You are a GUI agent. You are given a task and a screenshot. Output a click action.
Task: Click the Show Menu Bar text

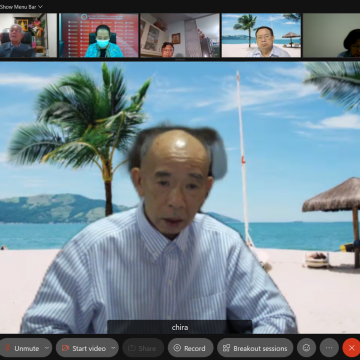[x=18, y=7]
